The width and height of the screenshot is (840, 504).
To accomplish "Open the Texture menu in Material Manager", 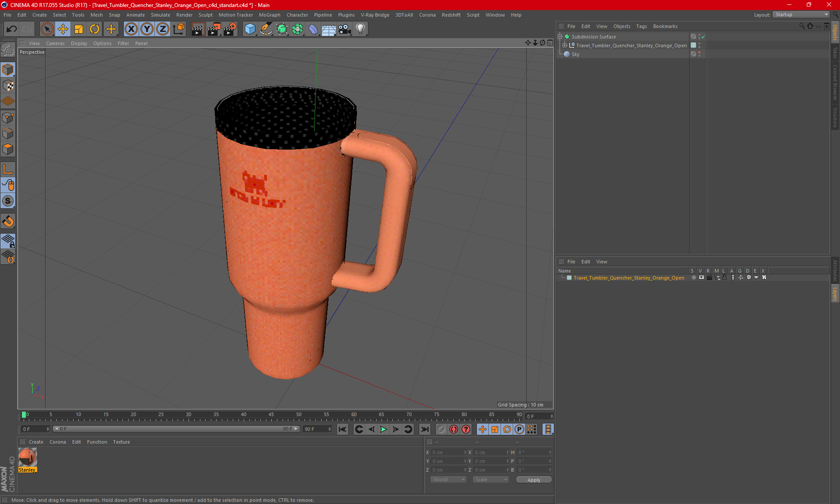I will (x=121, y=442).
